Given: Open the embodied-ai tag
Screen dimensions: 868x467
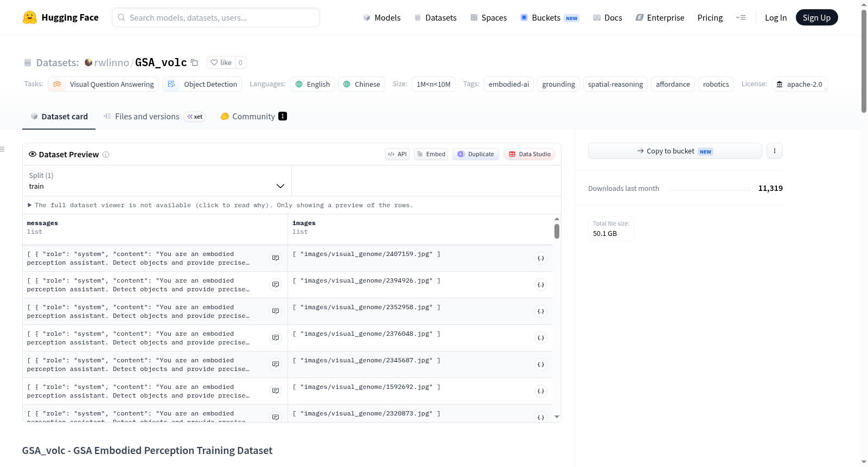Looking at the screenshot, I should [x=509, y=84].
